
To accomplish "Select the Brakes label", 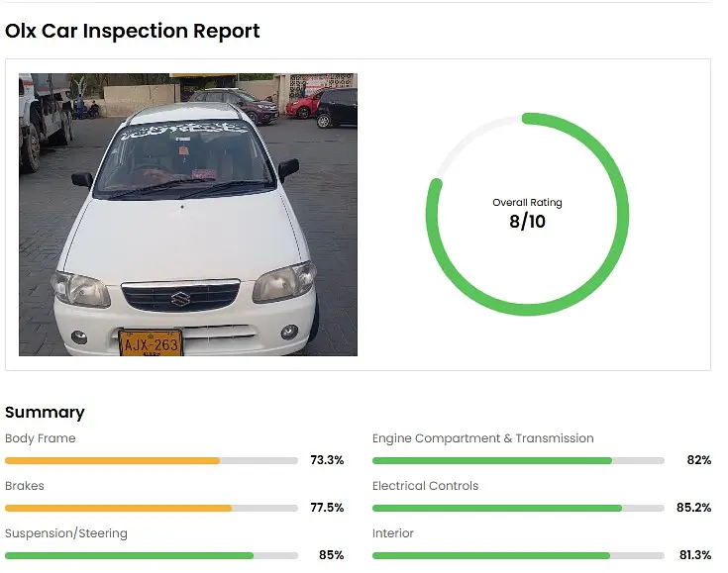I will [25, 486].
